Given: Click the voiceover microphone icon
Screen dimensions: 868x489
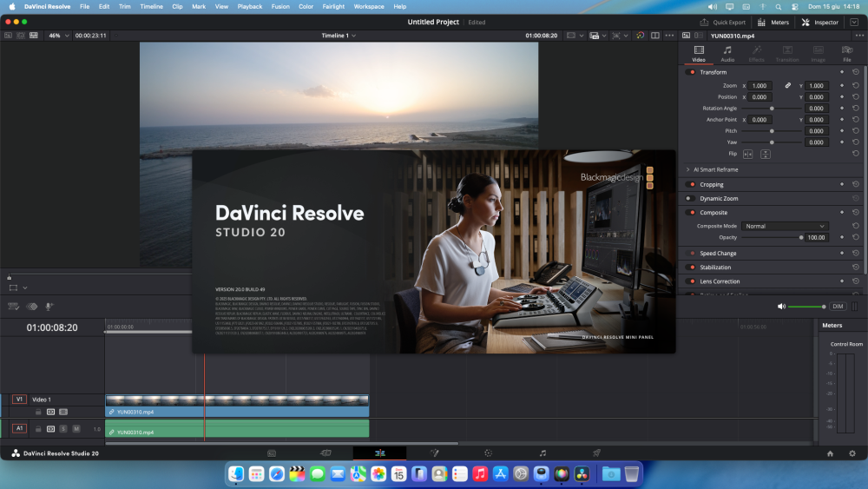Looking at the screenshot, I should point(49,307).
